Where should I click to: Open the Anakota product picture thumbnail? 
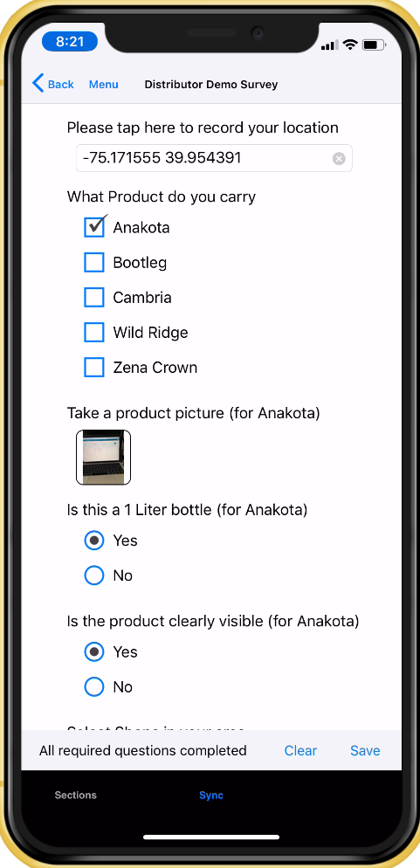tap(104, 458)
